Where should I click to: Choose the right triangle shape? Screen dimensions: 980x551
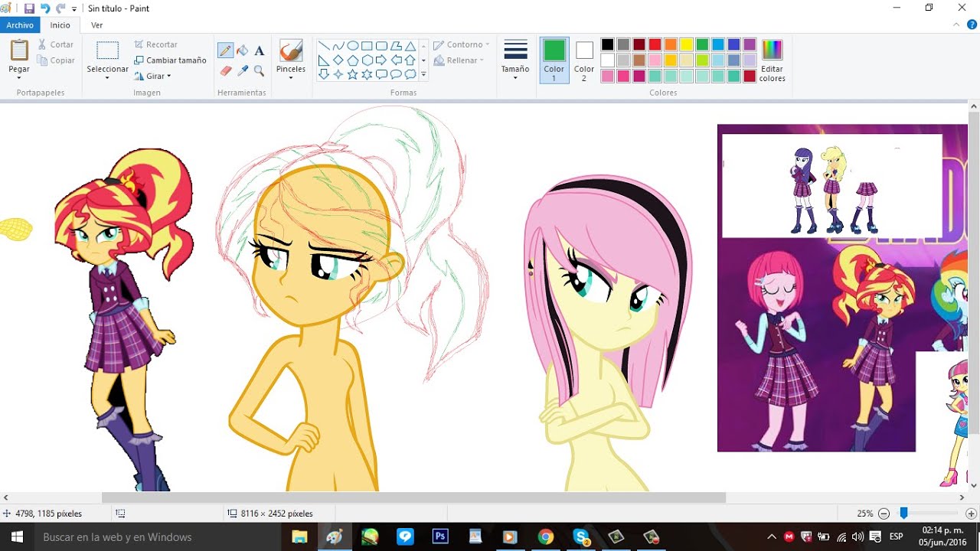pyautogui.click(x=324, y=60)
